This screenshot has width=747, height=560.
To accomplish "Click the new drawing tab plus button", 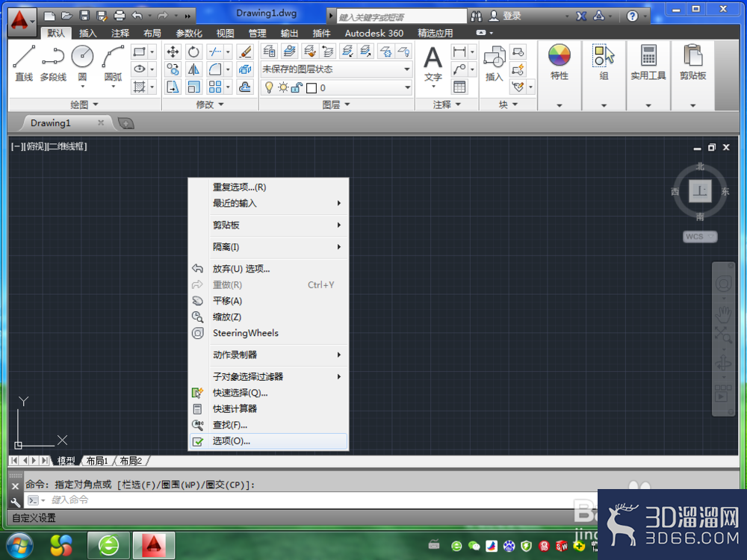I will tap(125, 123).
